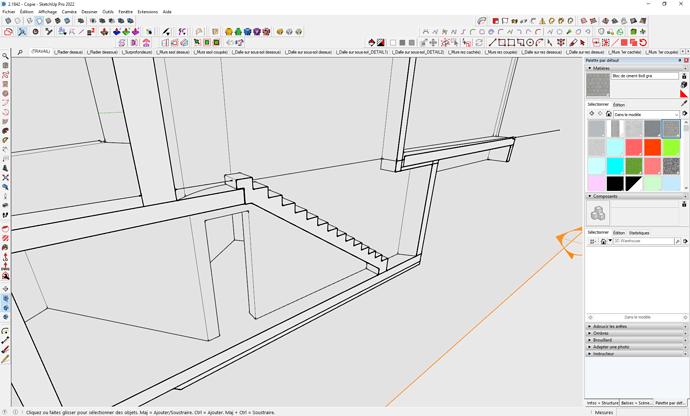Switch to the Infos + Structure tray tab
This screenshot has height=416, width=690.
point(602,403)
